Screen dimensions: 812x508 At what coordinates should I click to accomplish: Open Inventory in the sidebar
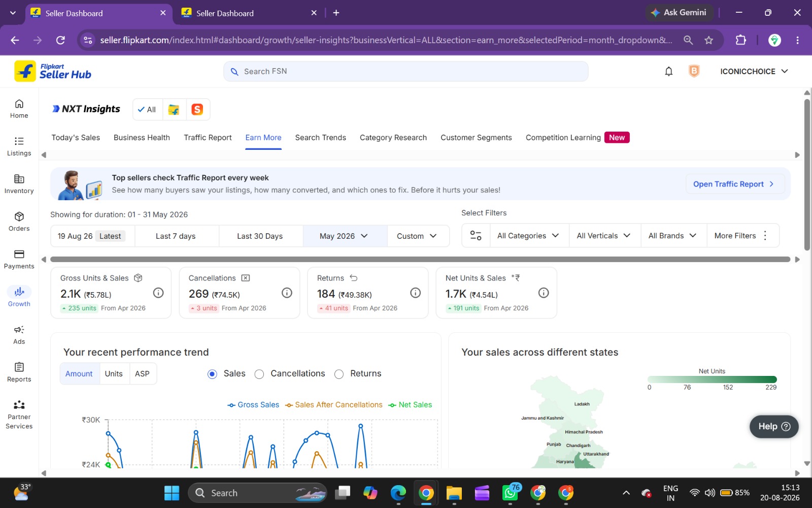point(19,184)
